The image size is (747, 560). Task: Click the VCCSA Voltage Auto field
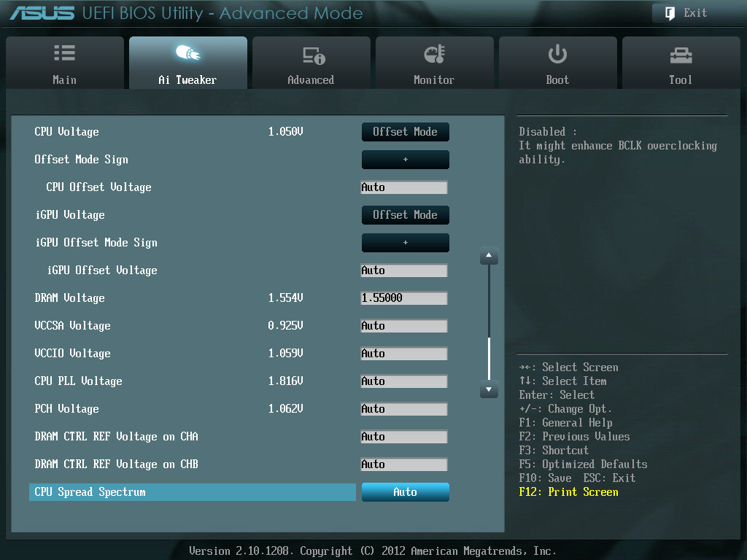coord(404,326)
